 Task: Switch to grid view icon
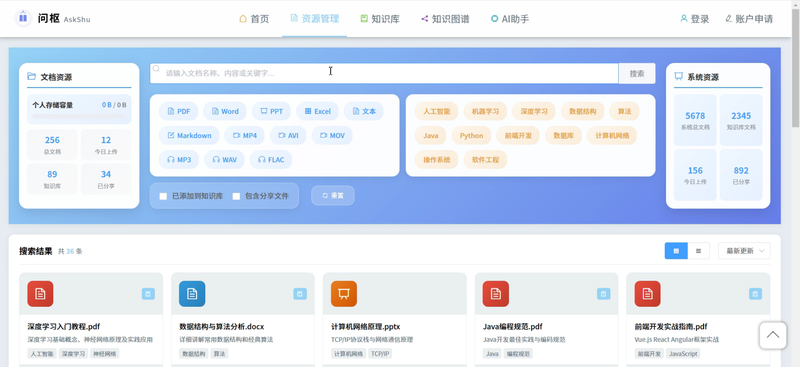(676, 251)
